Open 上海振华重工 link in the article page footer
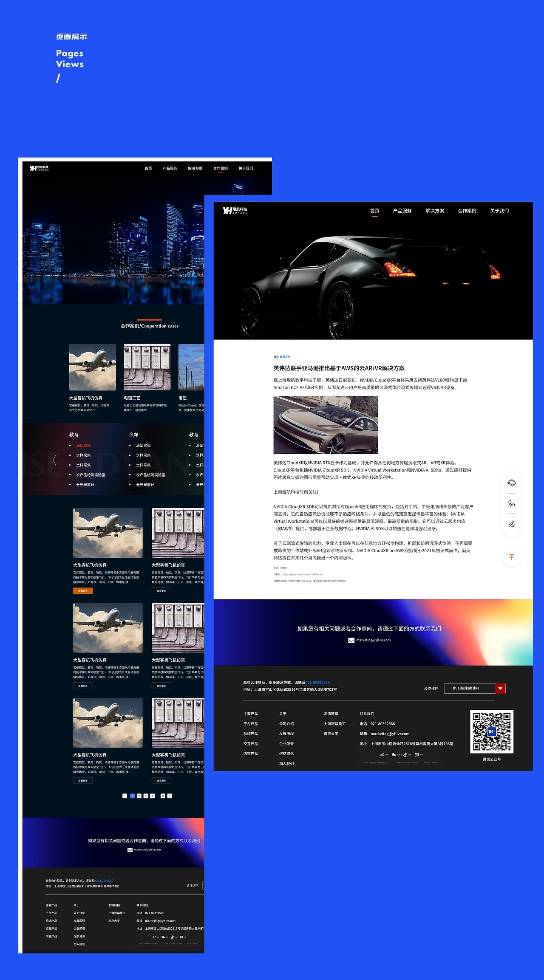The width and height of the screenshot is (544, 980). pyautogui.click(x=335, y=724)
